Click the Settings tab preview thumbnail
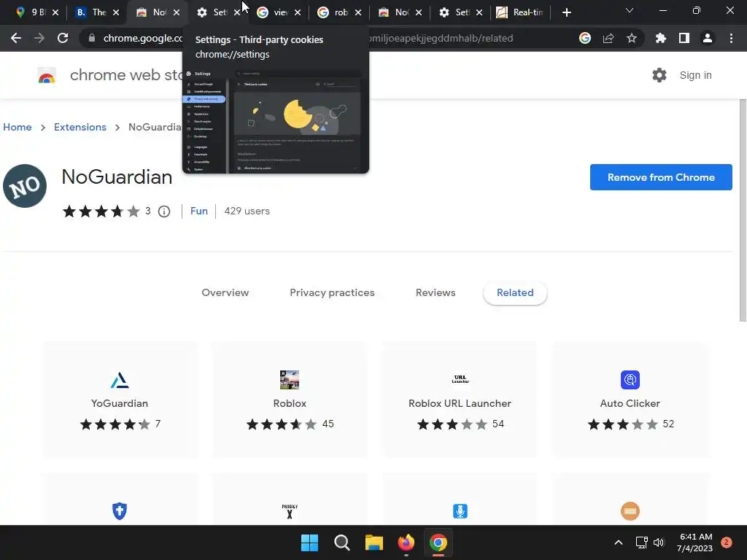 pos(275,121)
